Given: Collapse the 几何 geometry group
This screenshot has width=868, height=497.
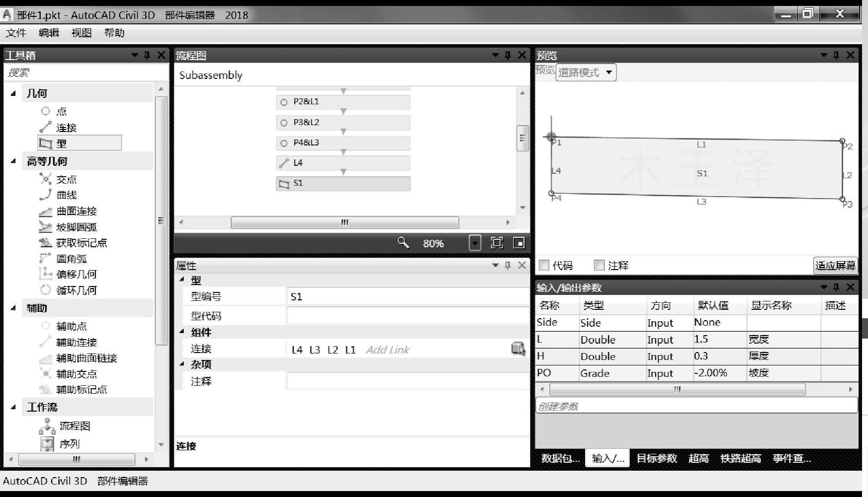Looking at the screenshot, I should click(13, 93).
